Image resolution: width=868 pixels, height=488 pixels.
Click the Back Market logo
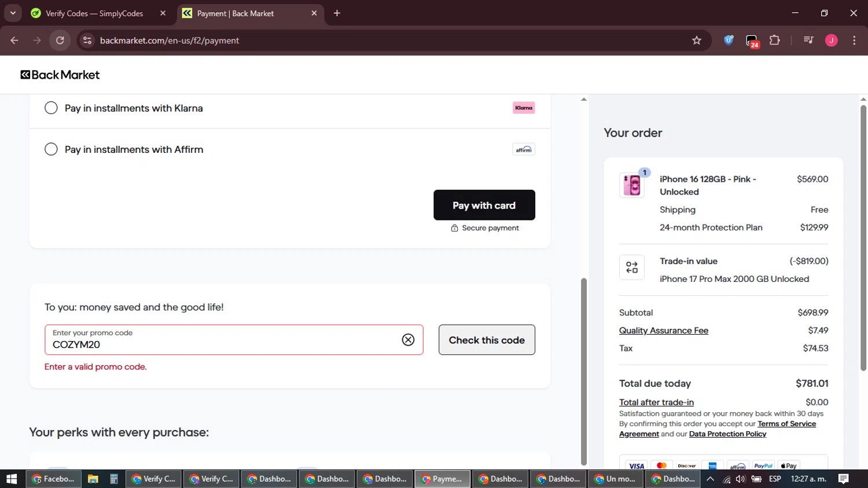tap(60, 75)
